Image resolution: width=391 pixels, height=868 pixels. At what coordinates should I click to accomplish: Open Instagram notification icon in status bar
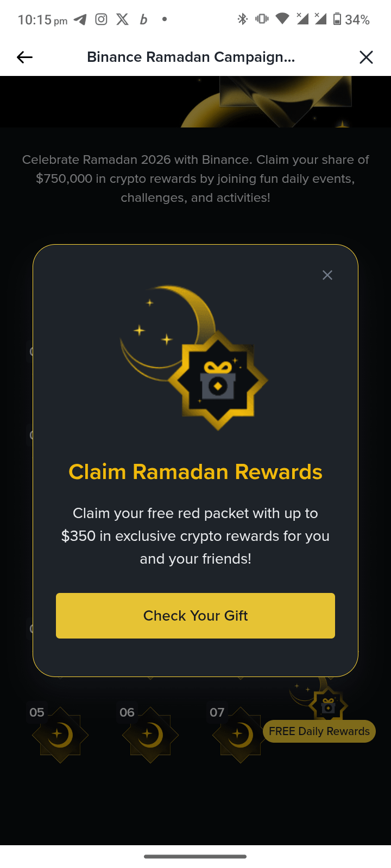101,20
